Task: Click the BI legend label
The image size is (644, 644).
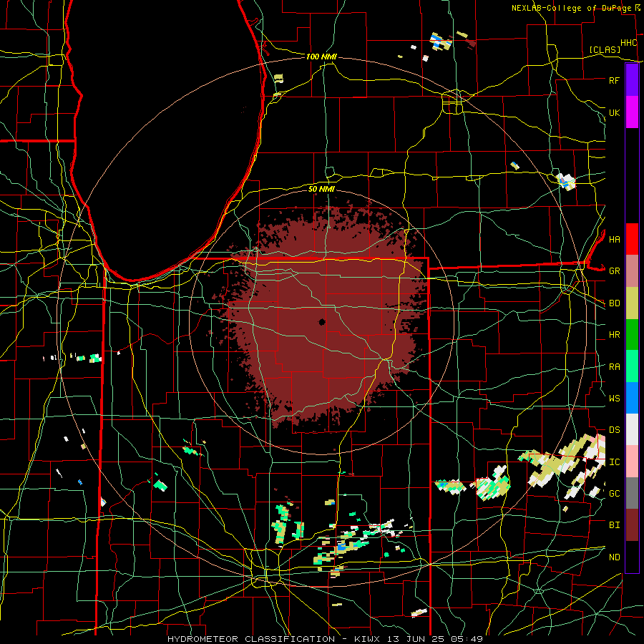Action: click(x=614, y=525)
